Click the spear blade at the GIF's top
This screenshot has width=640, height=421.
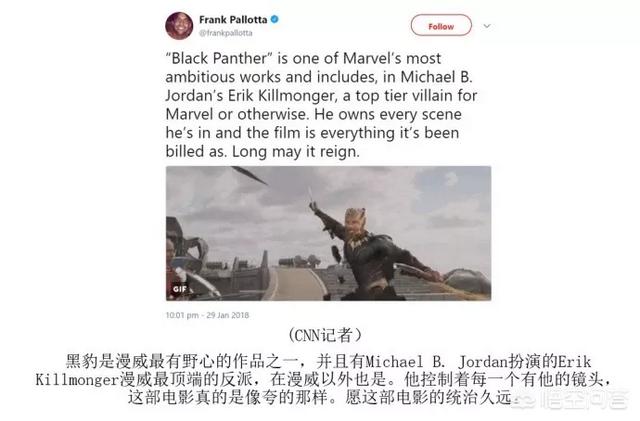pyautogui.click(x=250, y=175)
